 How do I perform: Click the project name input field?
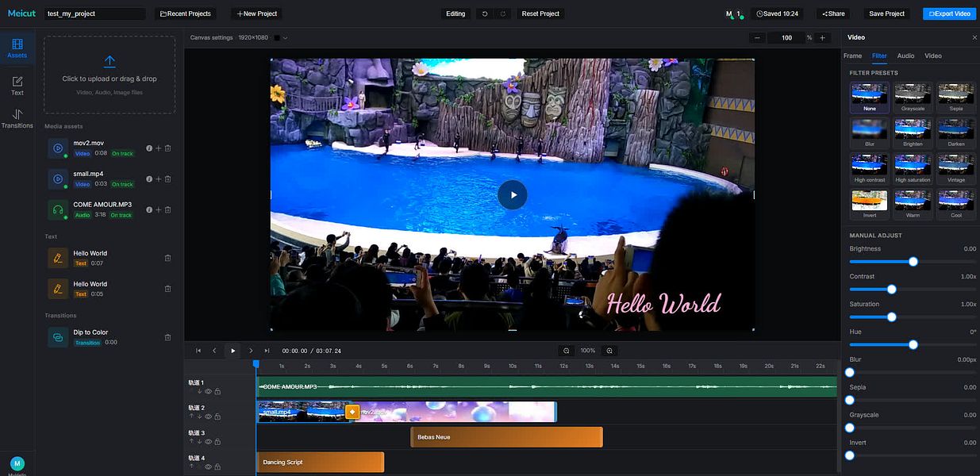(94, 13)
